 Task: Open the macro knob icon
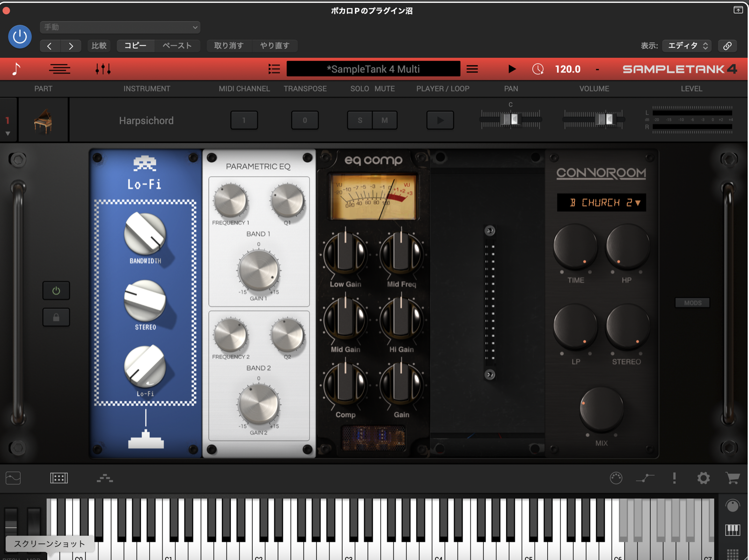pyautogui.click(x=616, y=478)
